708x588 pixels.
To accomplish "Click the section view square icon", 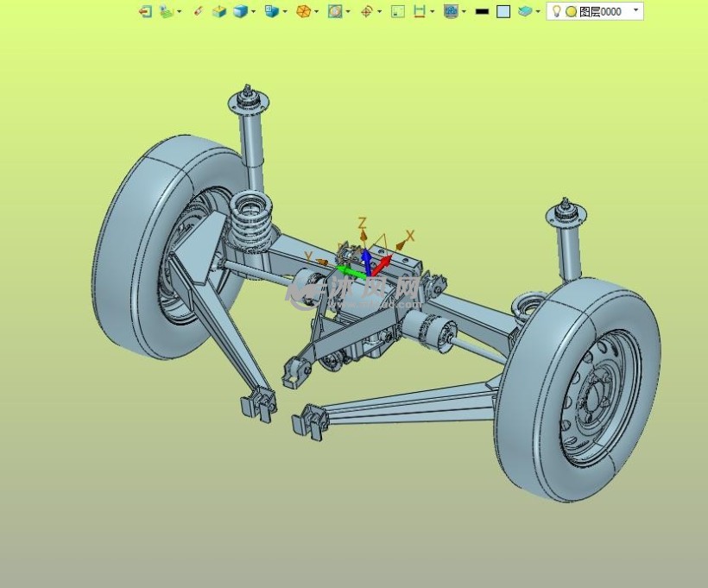I will [x=335, y=11].
